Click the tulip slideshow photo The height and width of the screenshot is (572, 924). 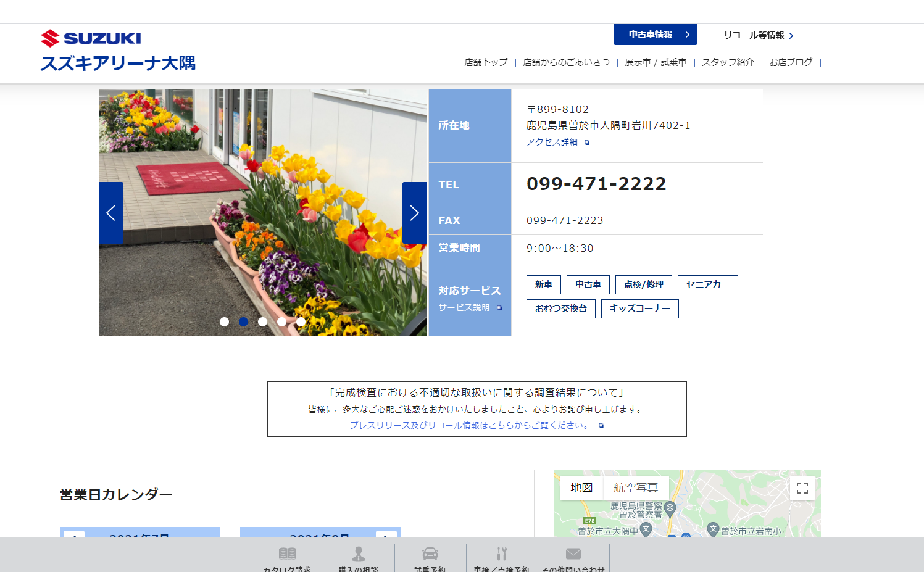point(263,213)
